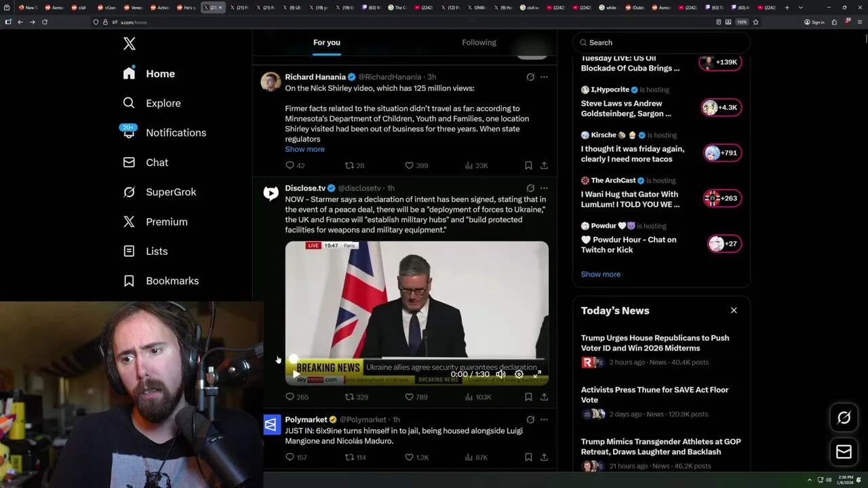868x488 pixels.
Task: Reply to the Disclose.tv post
Action: [297, 397]
